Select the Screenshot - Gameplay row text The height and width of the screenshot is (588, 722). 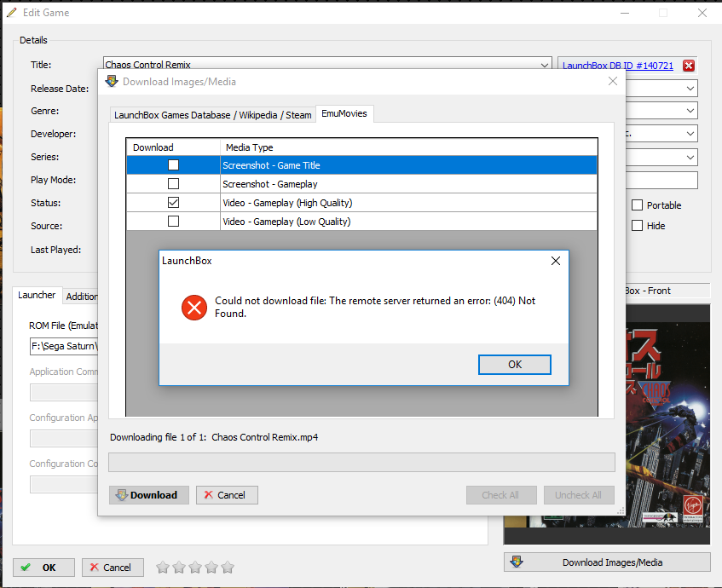point(270,184)
